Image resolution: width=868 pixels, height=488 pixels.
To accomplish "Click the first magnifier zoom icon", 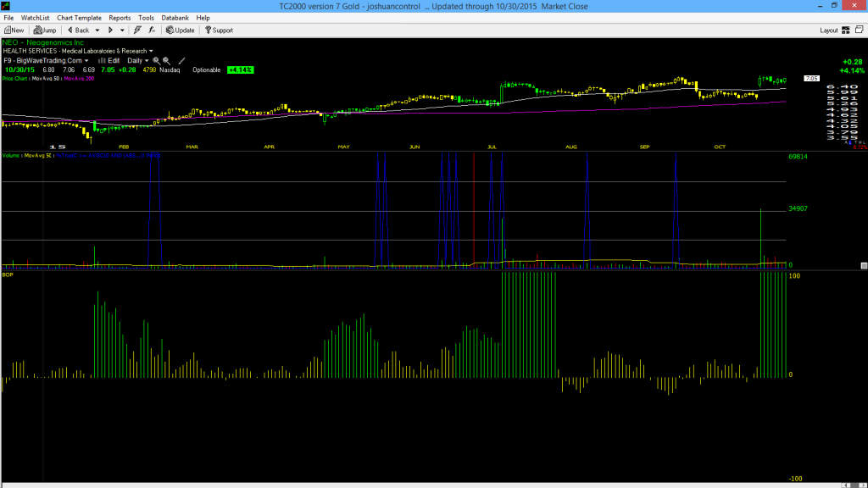I will tap(156, 61).
